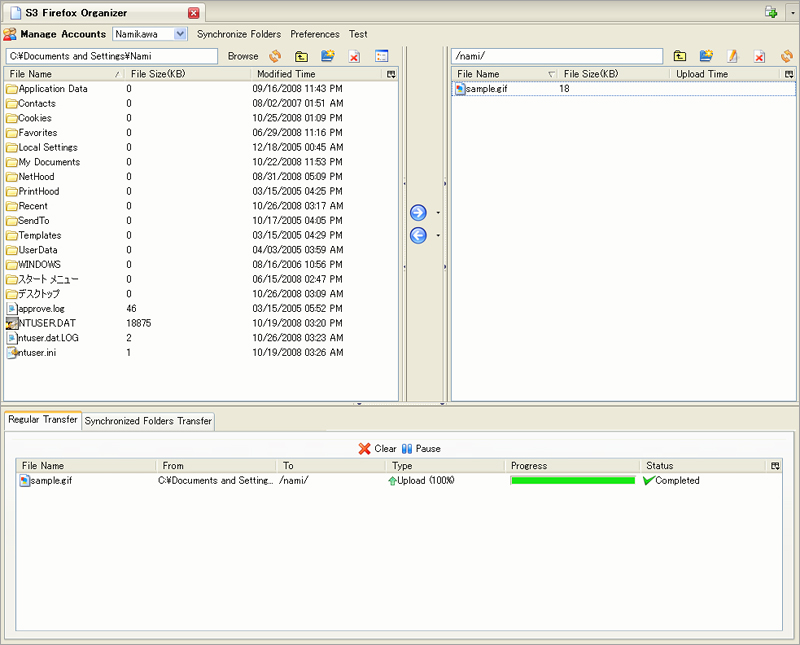The image size is (800, 645).
Task: Select the スタート メニュー folder
Action: pyautogui.click(x=201, y=279)
